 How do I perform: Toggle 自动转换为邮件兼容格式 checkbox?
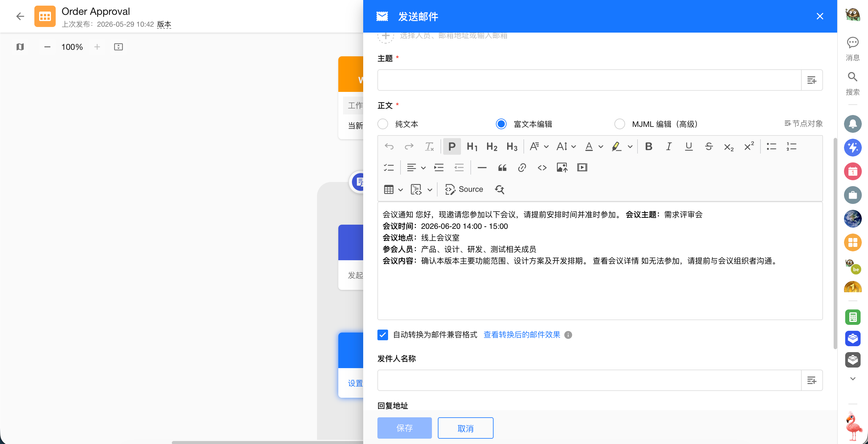pyautogui.click(x=382, y=335)
